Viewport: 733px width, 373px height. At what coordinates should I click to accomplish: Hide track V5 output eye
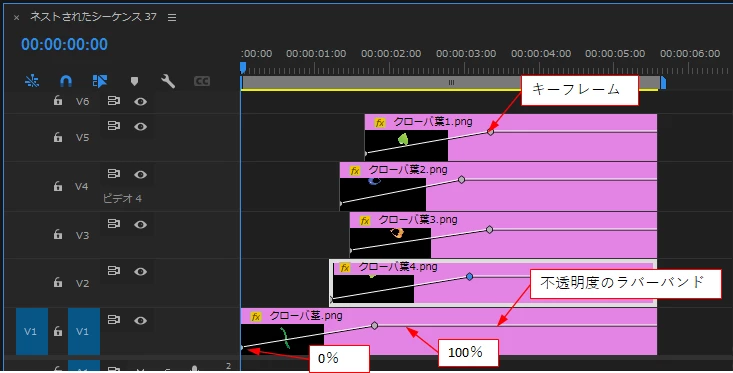click(x=140, y=127)
